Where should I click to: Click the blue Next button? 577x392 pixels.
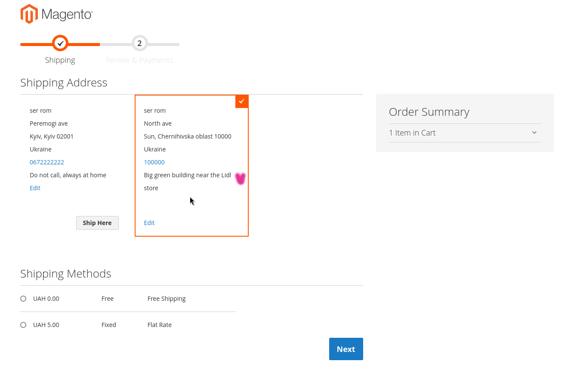click(346, 349)
